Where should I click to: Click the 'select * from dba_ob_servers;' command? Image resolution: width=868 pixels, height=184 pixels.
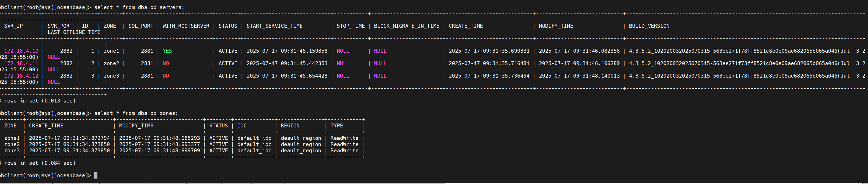click(x=139, y=8)
